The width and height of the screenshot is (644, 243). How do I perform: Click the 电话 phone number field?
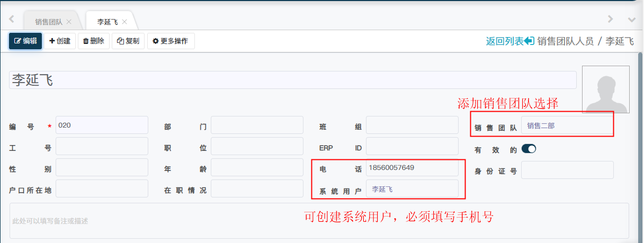pos(412,168)
